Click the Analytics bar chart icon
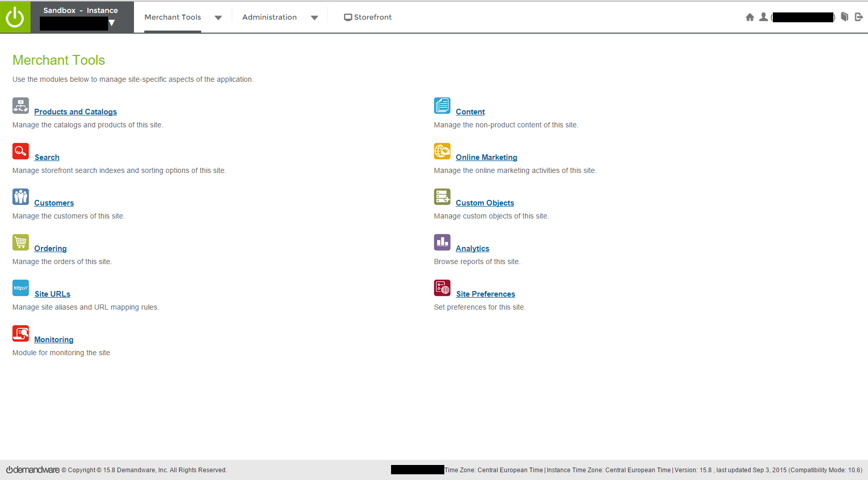The image size is (868, 480). coord(442,242)
